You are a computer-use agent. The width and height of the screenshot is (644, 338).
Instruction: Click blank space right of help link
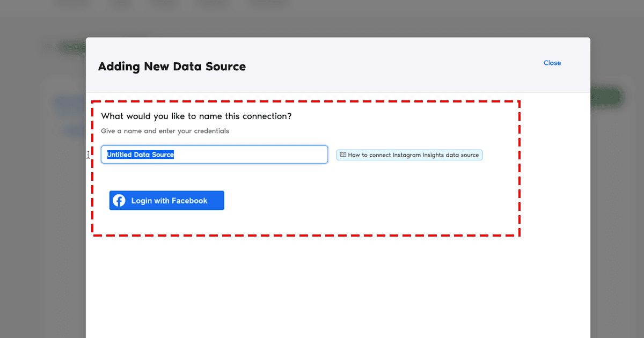pos(537,155)
